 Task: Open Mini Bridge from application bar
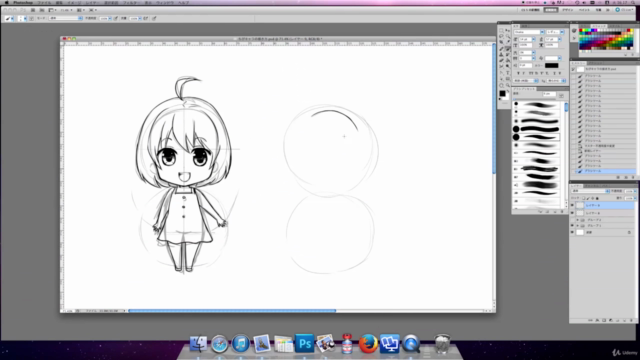pos(42,10)
